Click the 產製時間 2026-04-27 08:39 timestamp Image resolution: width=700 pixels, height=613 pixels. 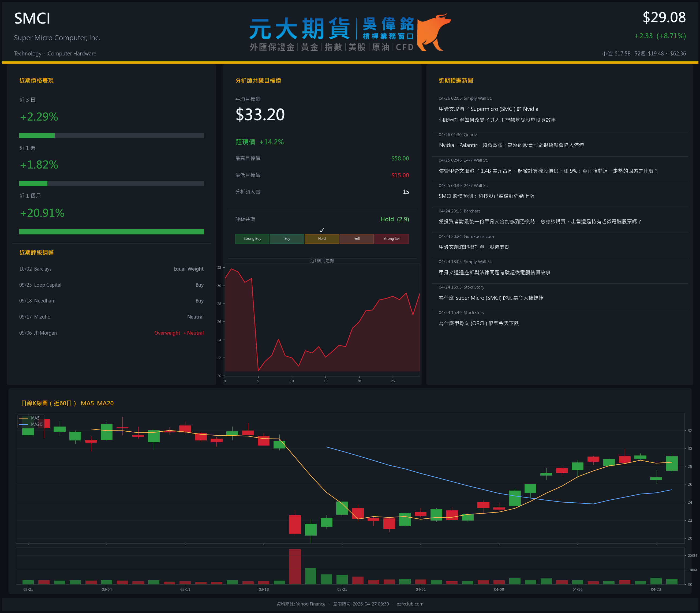click(x=361, y=604)
